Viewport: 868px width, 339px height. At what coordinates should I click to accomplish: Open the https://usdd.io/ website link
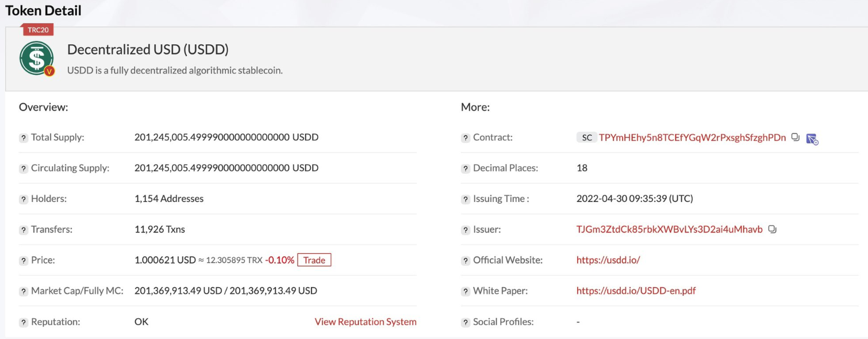click(608, 260)
